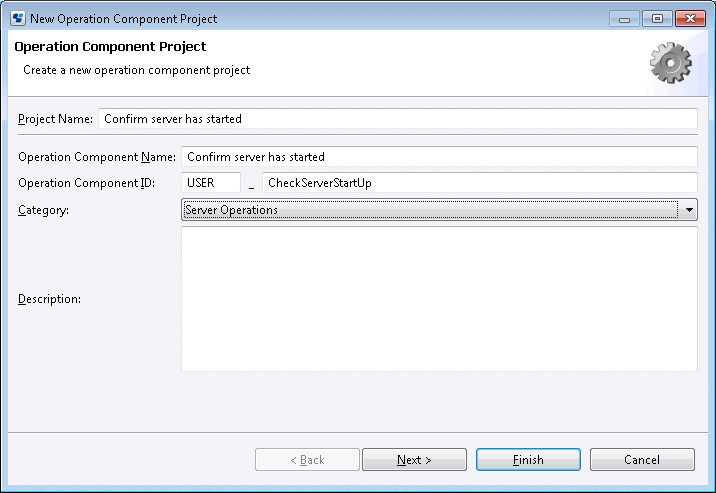This screenshot has width=716, height=493.
Task: Maximize the New Operation Component Project window
Action: 657,19
